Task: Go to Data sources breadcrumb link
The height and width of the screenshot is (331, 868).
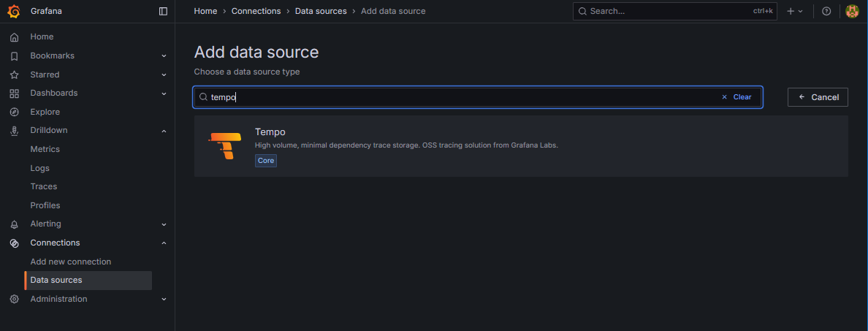Action: 320,11
